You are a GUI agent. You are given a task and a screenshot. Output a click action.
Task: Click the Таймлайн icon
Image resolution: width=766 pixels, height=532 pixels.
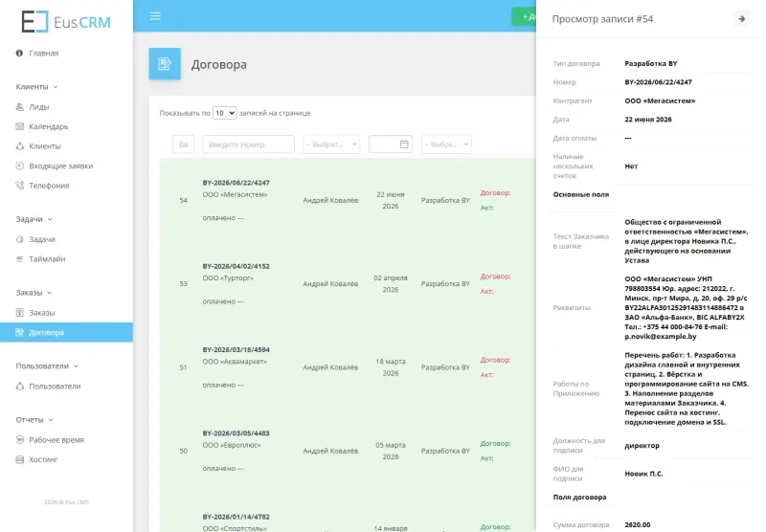click(x=19, y=259)
